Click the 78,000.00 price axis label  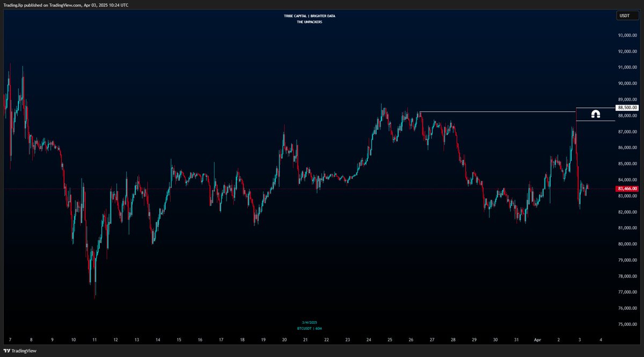(627, 277)
